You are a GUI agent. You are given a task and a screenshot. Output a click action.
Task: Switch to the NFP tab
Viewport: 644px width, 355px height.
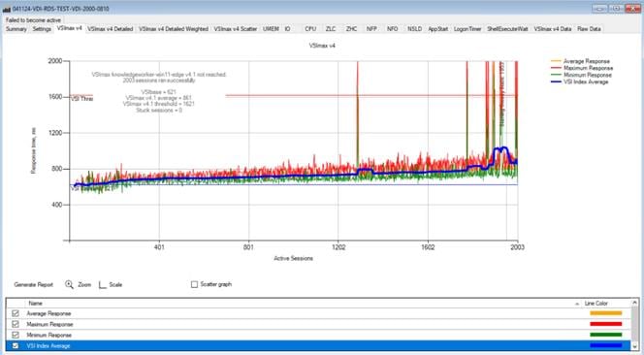click(x=371, y=29)
